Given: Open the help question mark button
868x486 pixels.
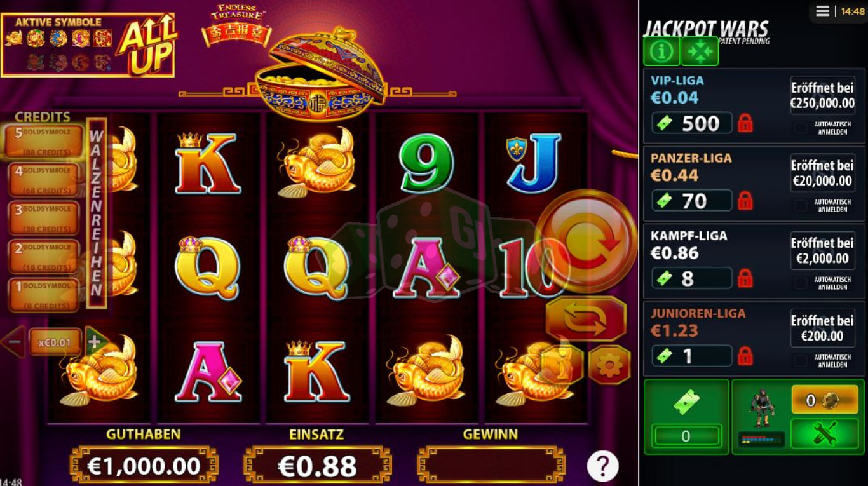Looking at the screenshot, I should (602, 466).
